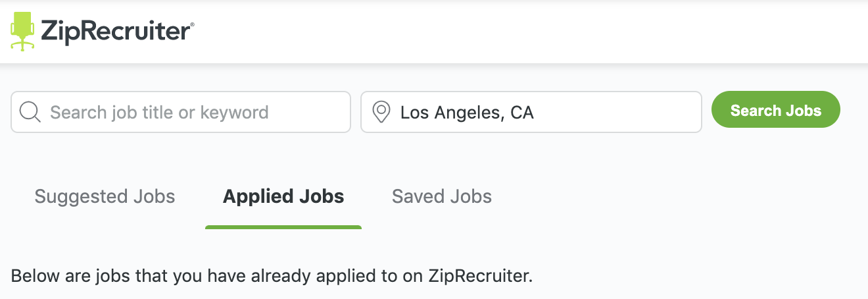Click the 'Search job title or keyword' placeholder

159,113
